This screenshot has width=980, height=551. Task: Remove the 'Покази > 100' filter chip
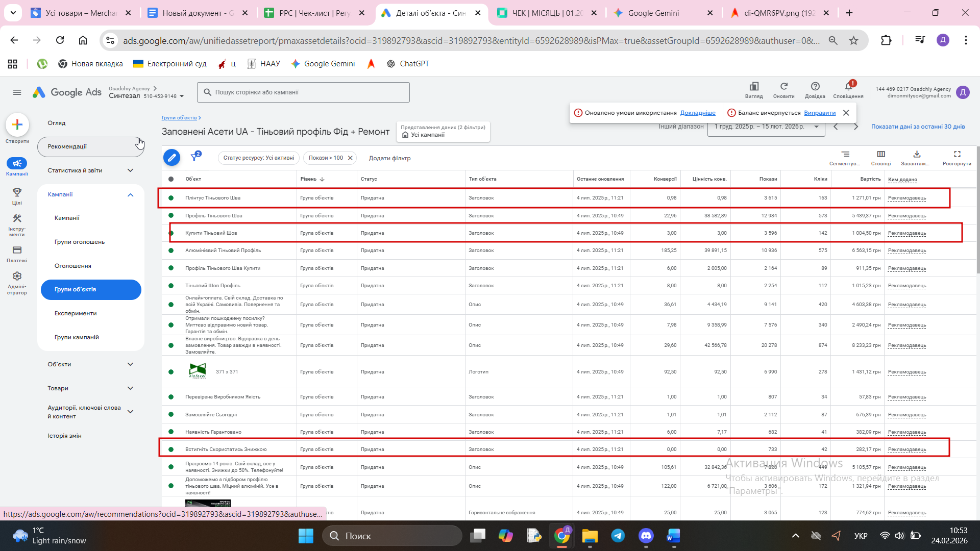pyautogui.click(x=350, y=158)
